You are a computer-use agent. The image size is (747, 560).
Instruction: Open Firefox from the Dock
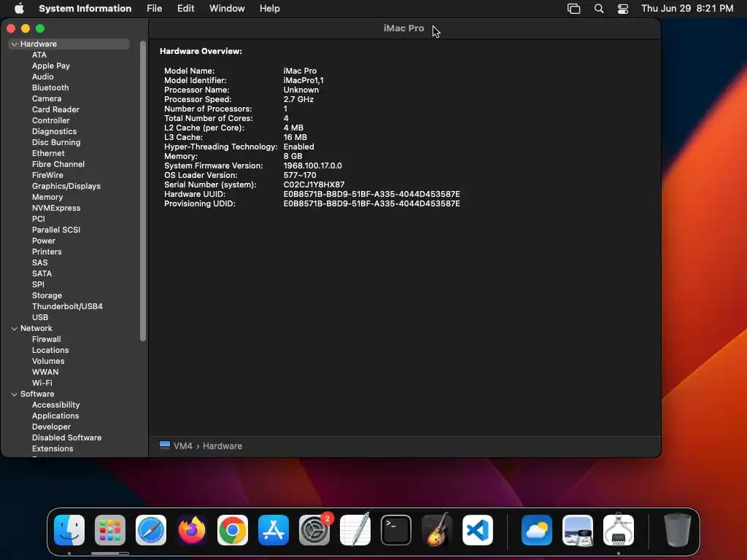tap(192, 530)
